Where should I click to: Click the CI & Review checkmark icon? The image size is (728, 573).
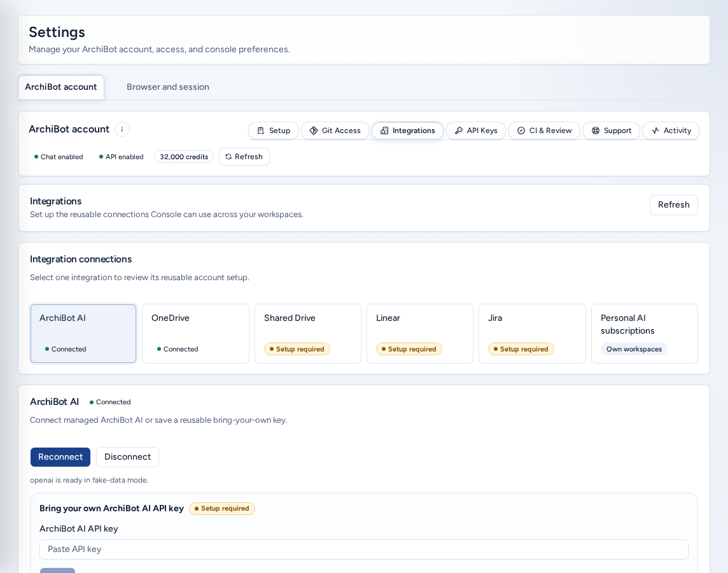coord(521,131)
